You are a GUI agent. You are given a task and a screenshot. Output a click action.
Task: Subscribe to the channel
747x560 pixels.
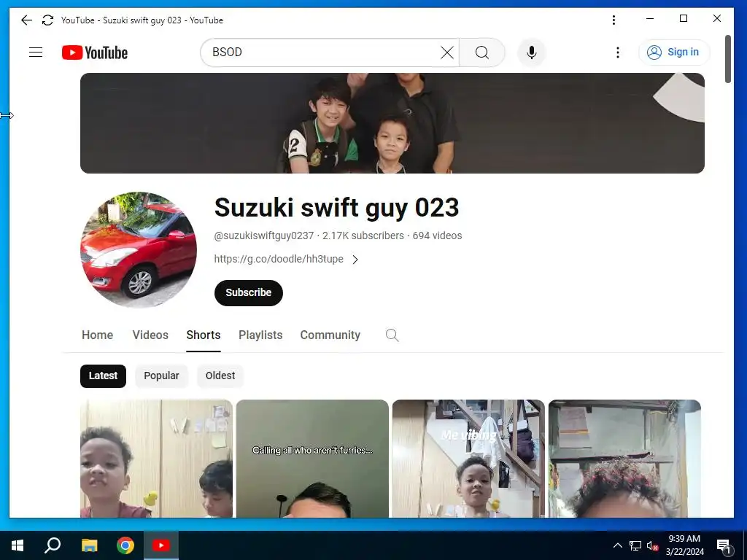tap(249, 293)
